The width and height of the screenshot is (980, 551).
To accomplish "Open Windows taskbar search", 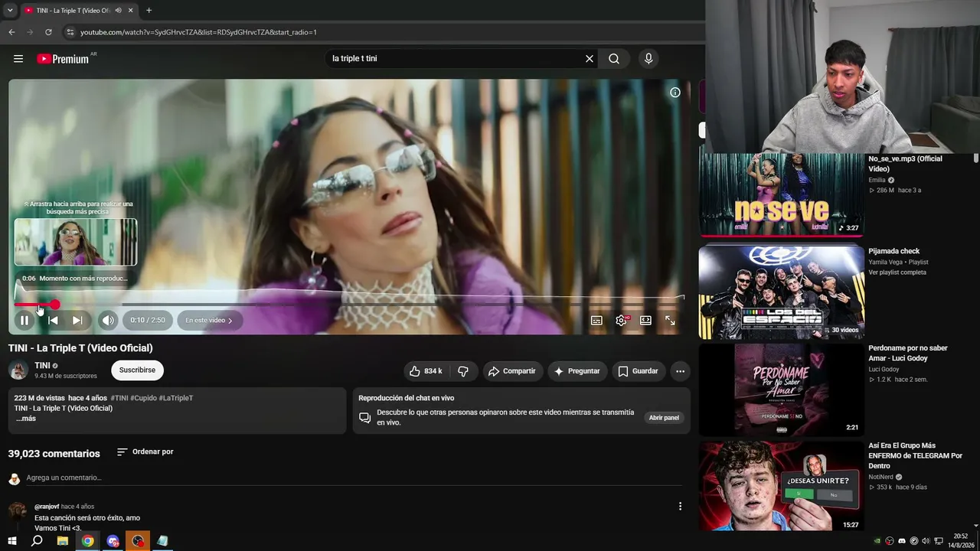I will [37, 541].
